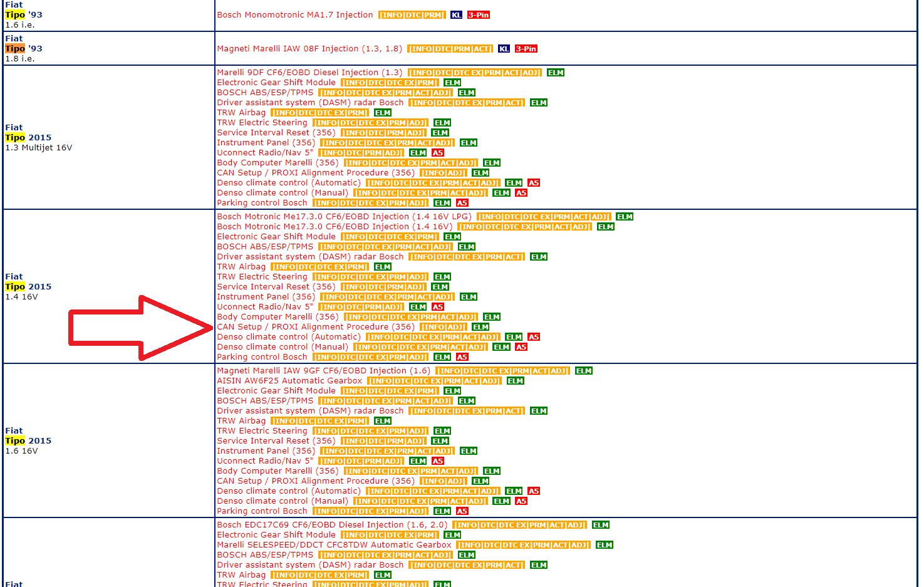Select the 'Tipo 2015 1.6 16V' model cell
924x587 pixels.
click(109, 441)
